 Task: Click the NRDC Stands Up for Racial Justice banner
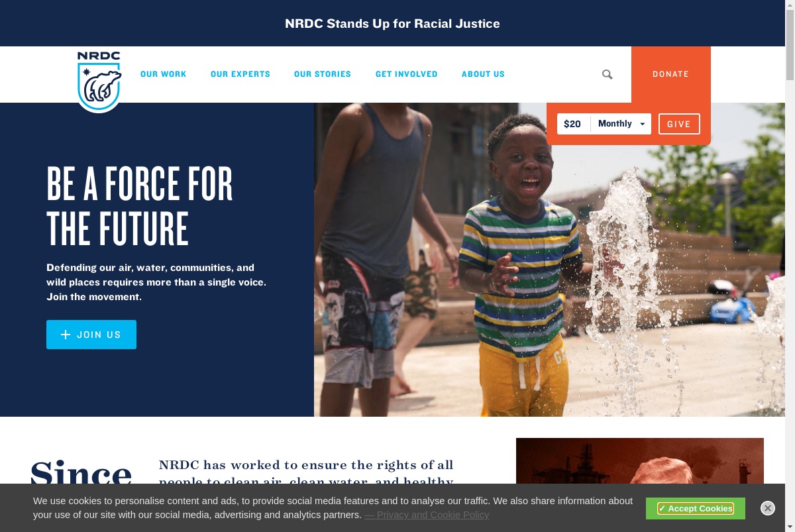coord(392,24)
